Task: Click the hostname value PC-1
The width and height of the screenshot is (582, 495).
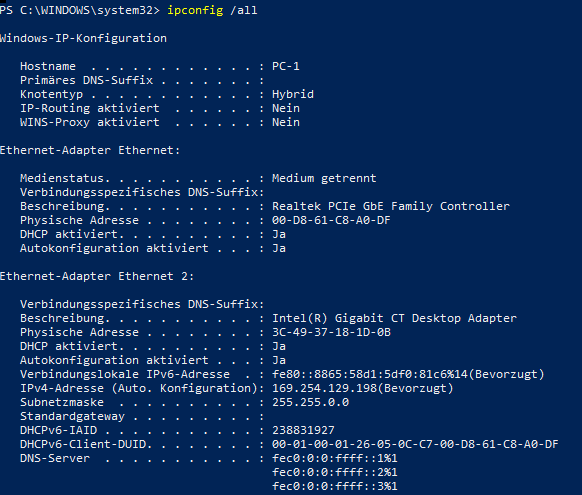Action: (286, 66)
